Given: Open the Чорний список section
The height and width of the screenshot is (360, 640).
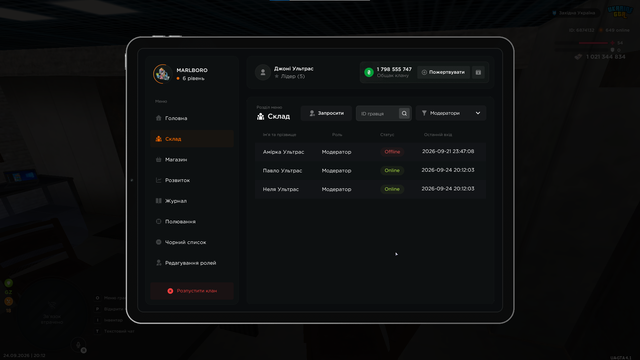Looking at the screenshot, I should 192,242.
